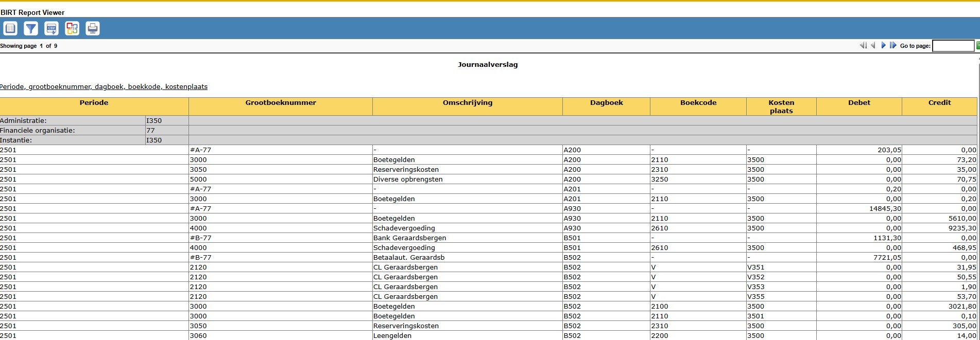This screenshot has width=980, height=340.
Task: Go to the previous page arrow
Action: click(x=873, y=45)
